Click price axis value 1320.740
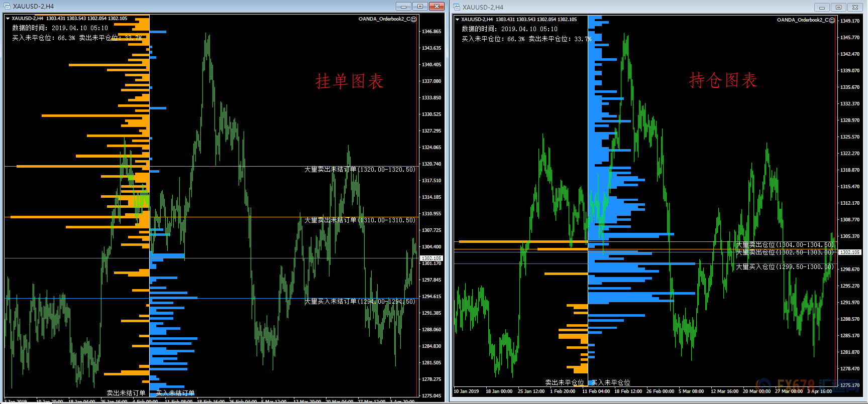 431,164
